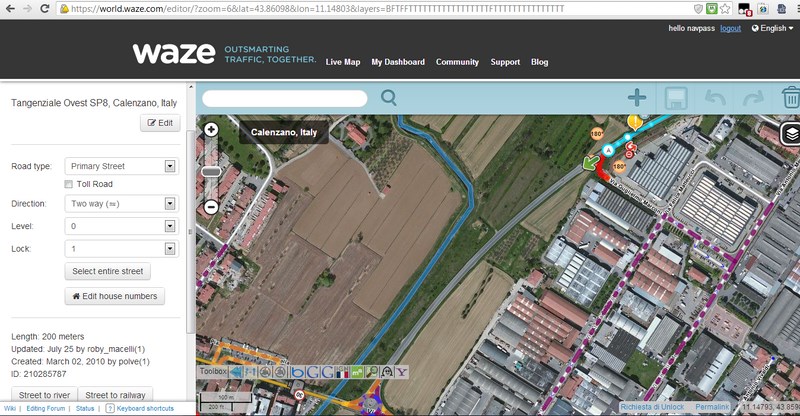Viewport: 800px width, 416px height.
Task: Click the Wiki footer link
Action: click(10, 408)
